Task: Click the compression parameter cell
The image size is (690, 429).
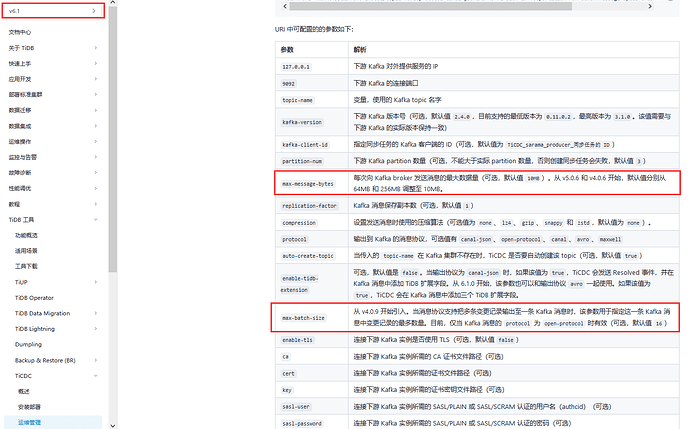Action: pos(312,223)
